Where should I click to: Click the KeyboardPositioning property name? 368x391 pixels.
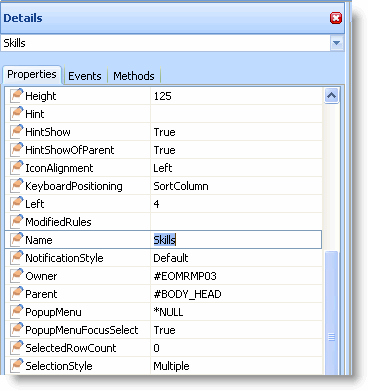74,186
